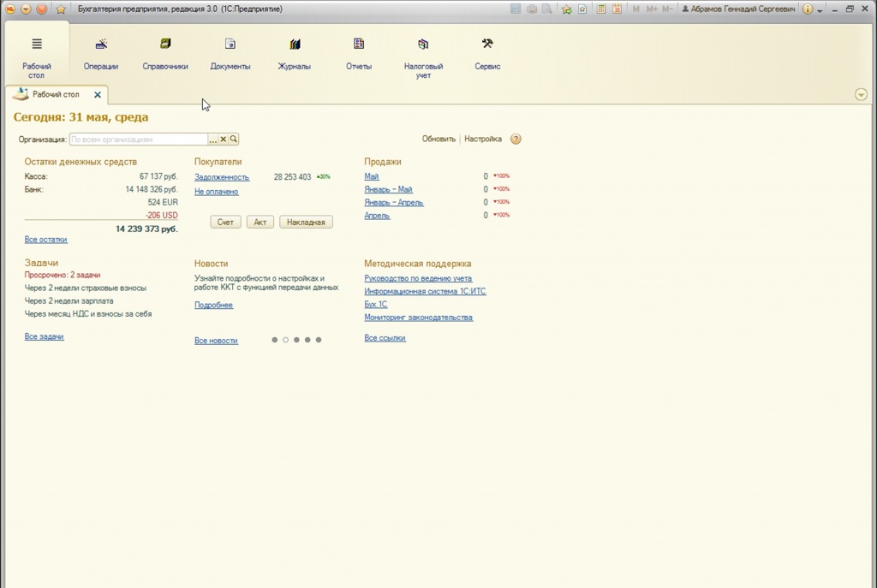The width and height of the screenshot is (877, 588).
Task: Open the 1C main menu dropdown arrow
Action: point(26,9)
